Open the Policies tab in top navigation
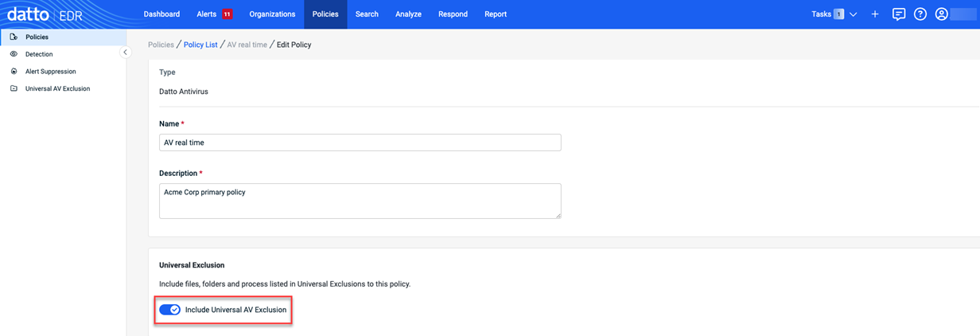This screenshot has height=336, width=980. pyautogui.click(x=325, y=14)
